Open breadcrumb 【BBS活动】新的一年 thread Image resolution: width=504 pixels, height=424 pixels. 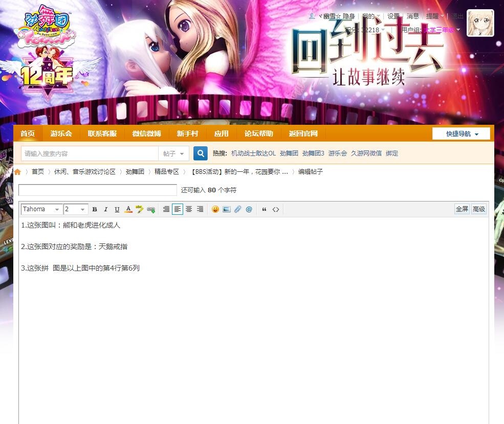[239, 172]
